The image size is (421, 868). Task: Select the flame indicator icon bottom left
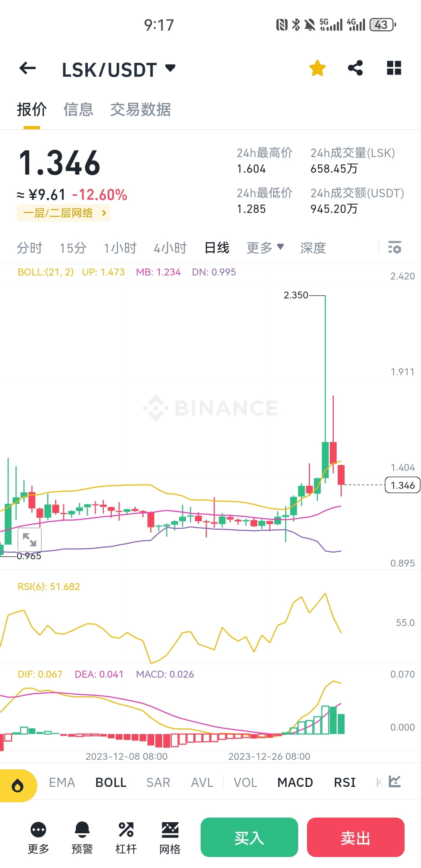click(x=18, y=782)
